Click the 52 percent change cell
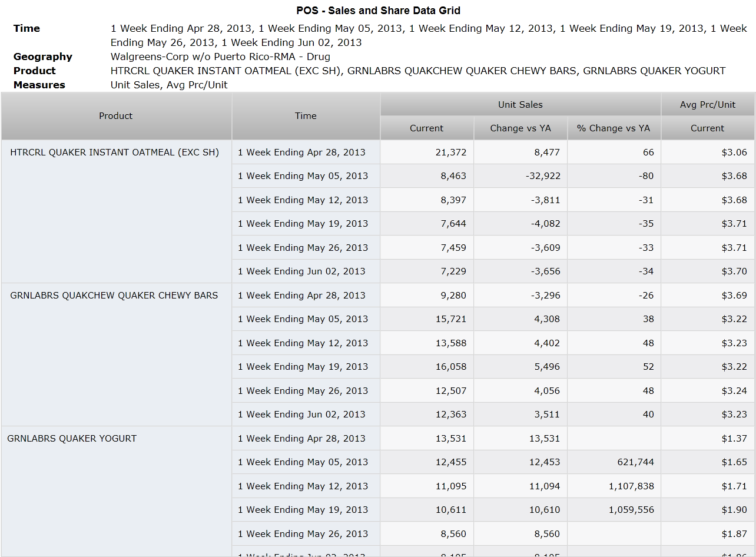Screen dimensions: 756x557 click(x=614, y=367)
